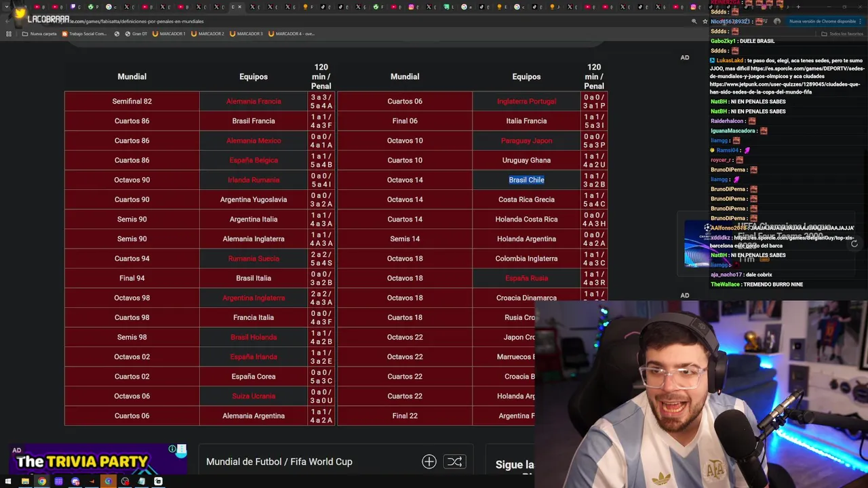868x488 pixels.
Task: Click the Final 94 cell
Action: [x=132, y=278]
